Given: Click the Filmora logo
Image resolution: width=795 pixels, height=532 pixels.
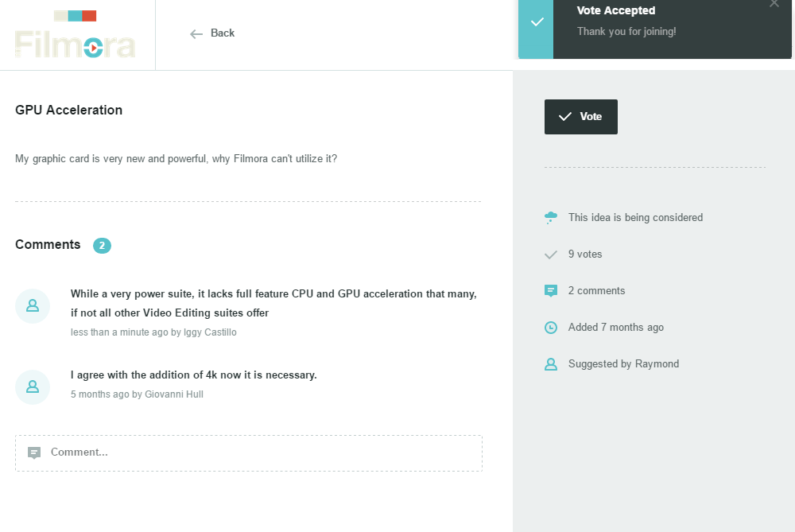Looking at the screenshot, I should pos(76,35).
